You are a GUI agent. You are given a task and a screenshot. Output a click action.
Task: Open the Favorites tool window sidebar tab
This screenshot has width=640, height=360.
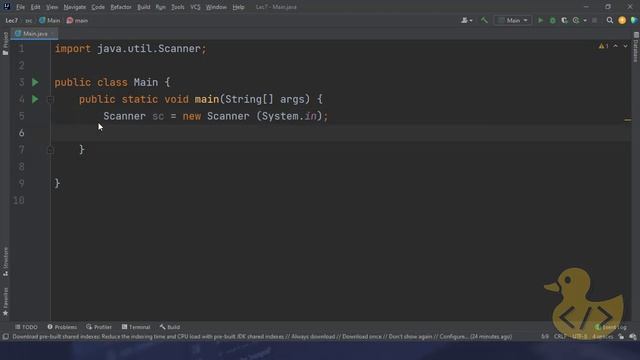5,302
